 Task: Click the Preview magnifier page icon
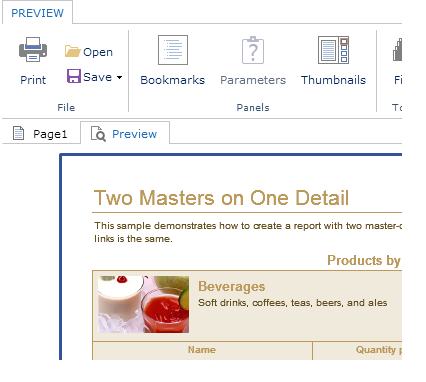[98, 134]
